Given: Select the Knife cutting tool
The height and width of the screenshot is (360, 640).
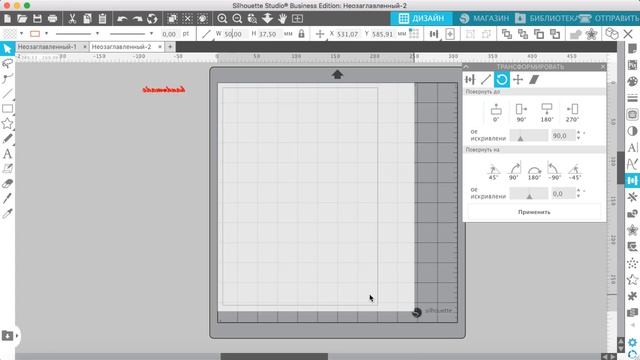Looking at the screenshot, I should pos(7,198).
